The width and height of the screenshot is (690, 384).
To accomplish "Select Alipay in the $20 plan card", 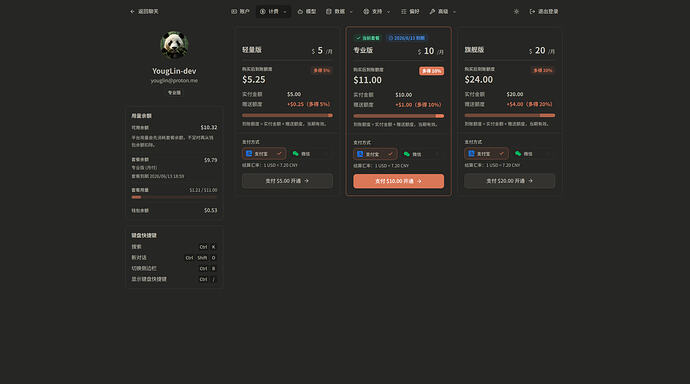I will click(x=487, y=154).
